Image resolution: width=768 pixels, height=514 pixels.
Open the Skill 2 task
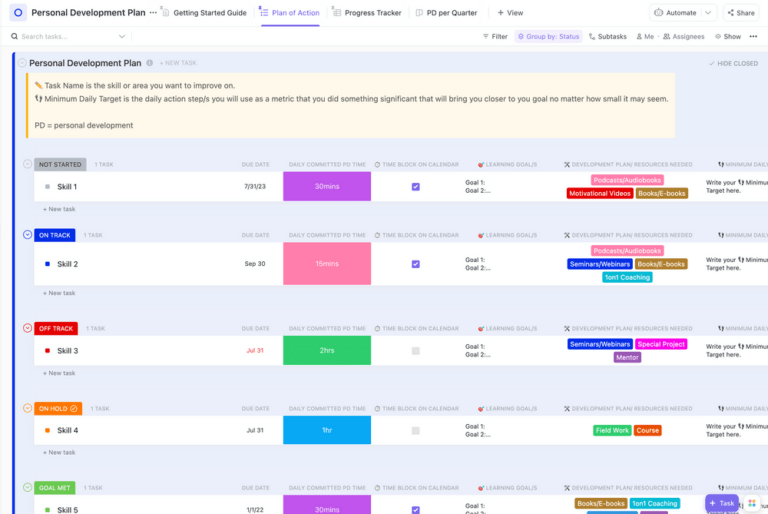pos(68,264)
